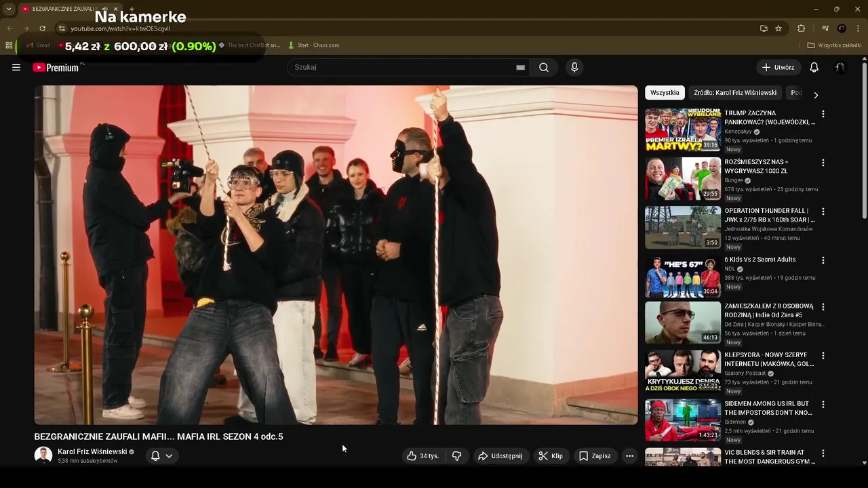Open ZAMIESZKAŁEM Z 8 OSOBOWĄ RODZINĄ thumbnail
Image resolution: width=868 pixels, height=488 pixels.
click(x=683, y=322)
